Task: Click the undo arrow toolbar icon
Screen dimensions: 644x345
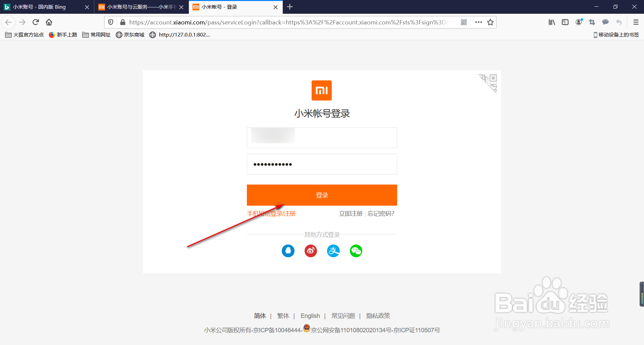Action: pyautogui.click(x=619, y=22)
